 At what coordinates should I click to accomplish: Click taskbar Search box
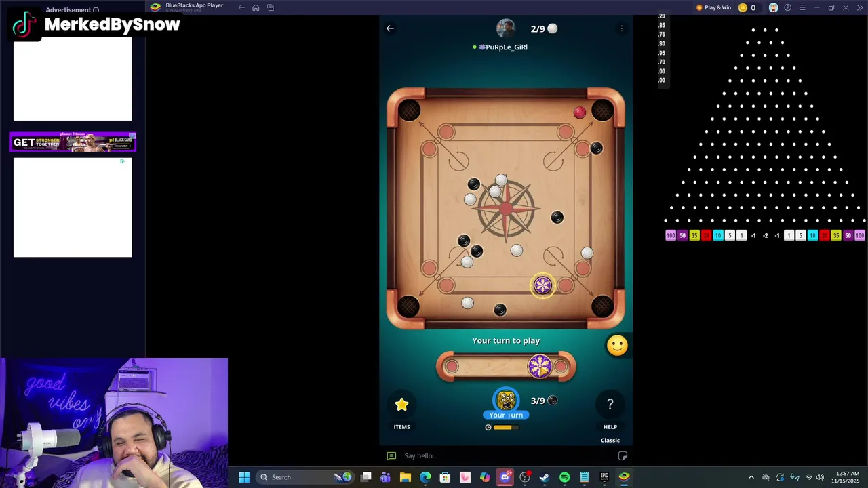coord(305,477)
